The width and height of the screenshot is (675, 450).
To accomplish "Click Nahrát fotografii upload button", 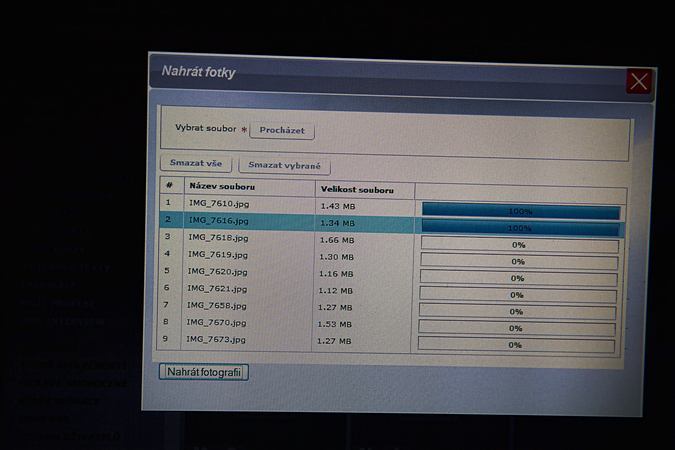I will pos(204,372).
